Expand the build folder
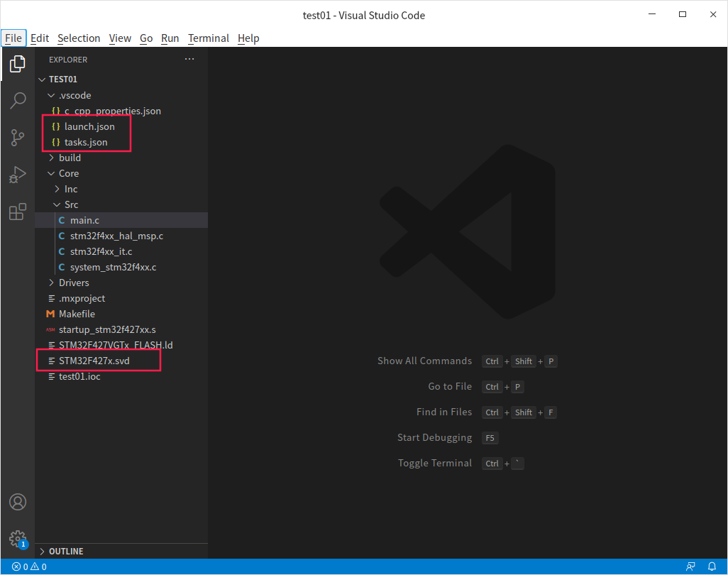The image size is (728, 575). [121, 158]
